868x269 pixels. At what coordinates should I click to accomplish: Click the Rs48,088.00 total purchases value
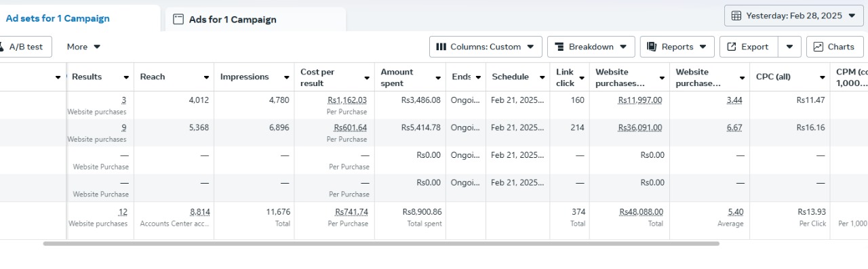(x=641, y=211)
